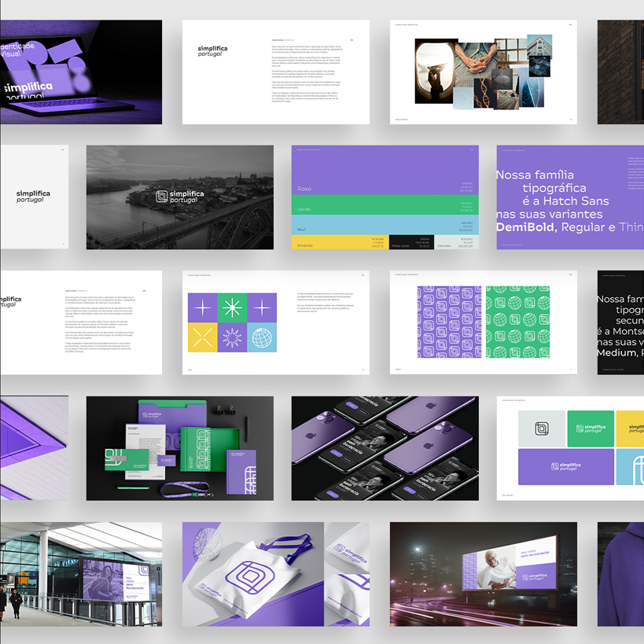
Task: Open the tote bag mockup image
Action: point(276,574)
